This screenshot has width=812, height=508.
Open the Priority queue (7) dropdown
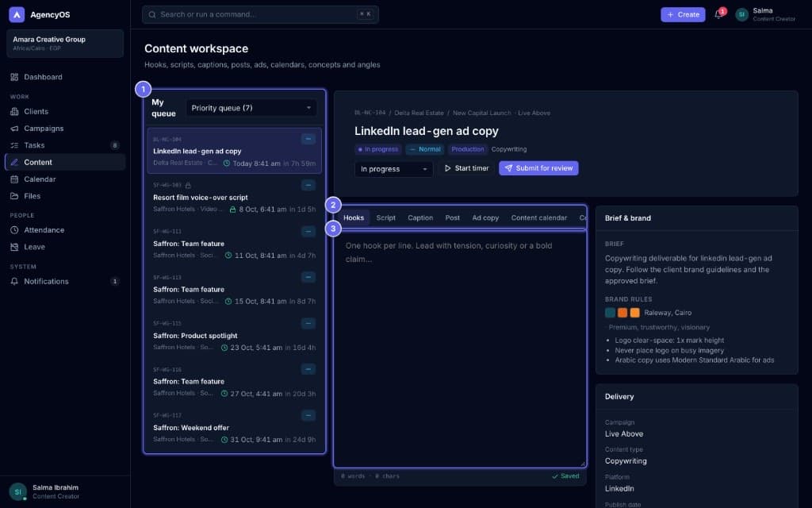point(251,108)
